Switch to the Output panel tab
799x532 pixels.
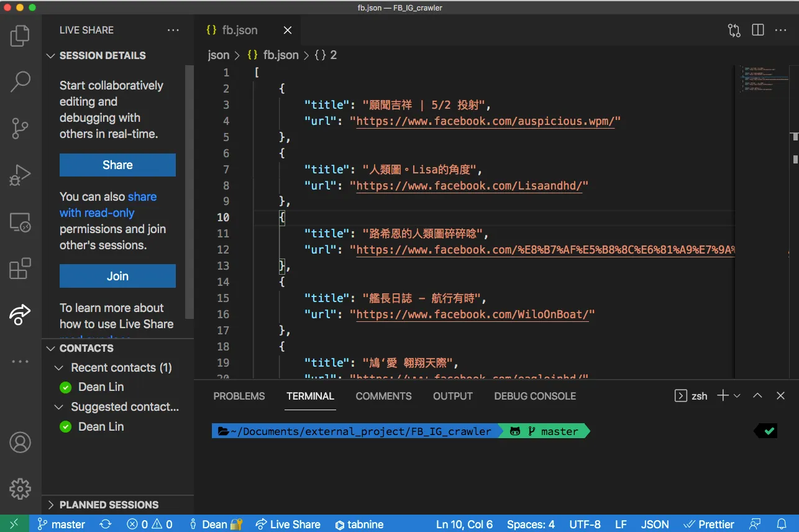point(453,396)
